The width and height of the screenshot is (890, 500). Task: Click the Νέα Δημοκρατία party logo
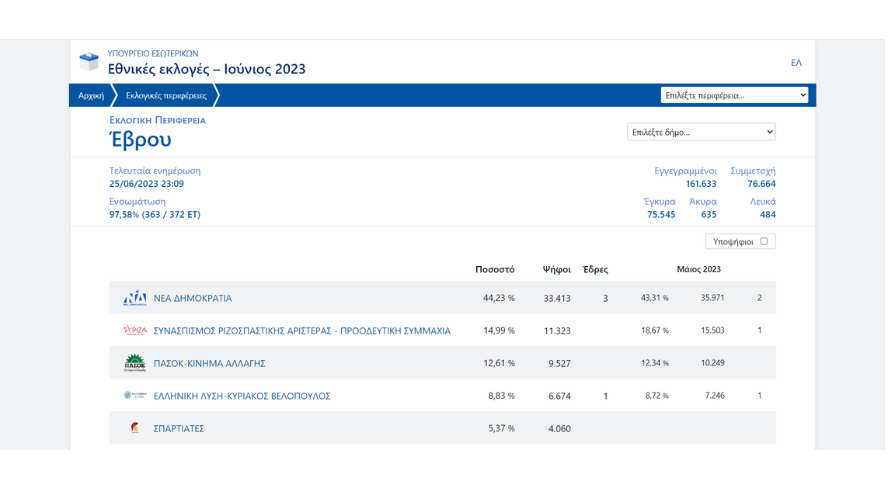point(134,298)
